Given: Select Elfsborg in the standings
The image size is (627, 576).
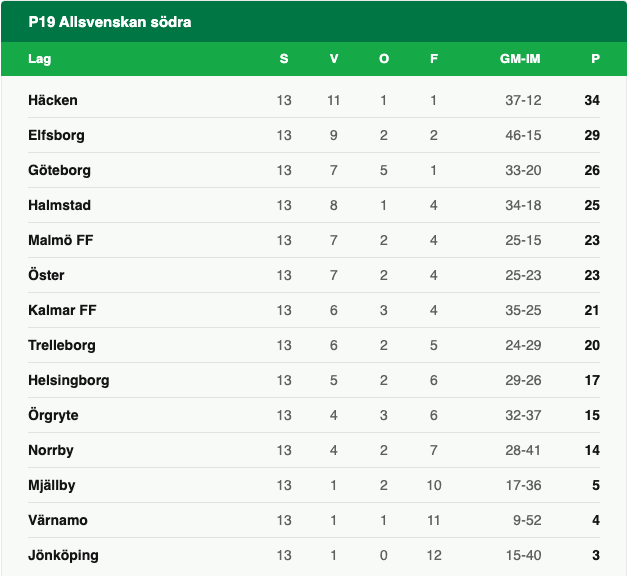Looking at the screenshot, I should 56,135.
